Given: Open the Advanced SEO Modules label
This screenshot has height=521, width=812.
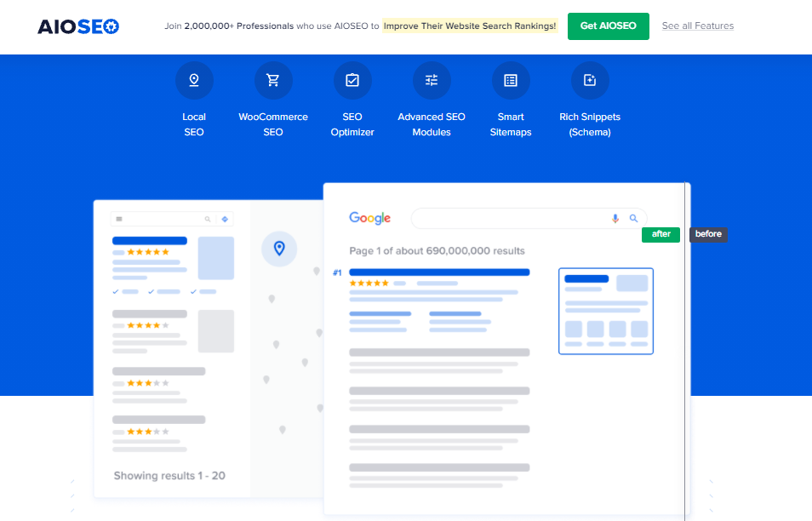Looking at the screenshot, I should tap(432, 124).
